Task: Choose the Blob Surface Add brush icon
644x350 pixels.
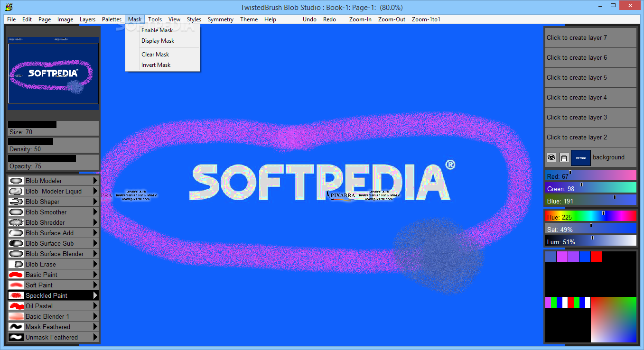Action: click(x=16, y=233)
